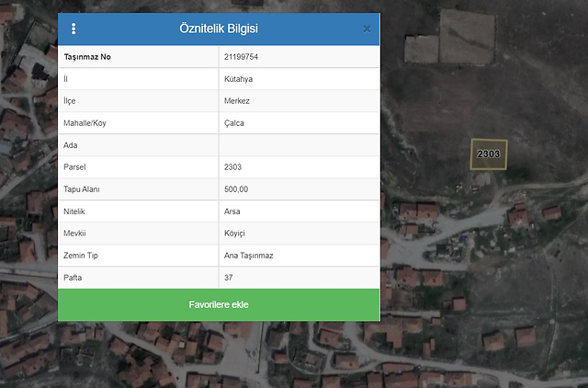Click the Tapu Alanı label cell
Viewport: 588px width, 388px height.
[x=81, y=189]
